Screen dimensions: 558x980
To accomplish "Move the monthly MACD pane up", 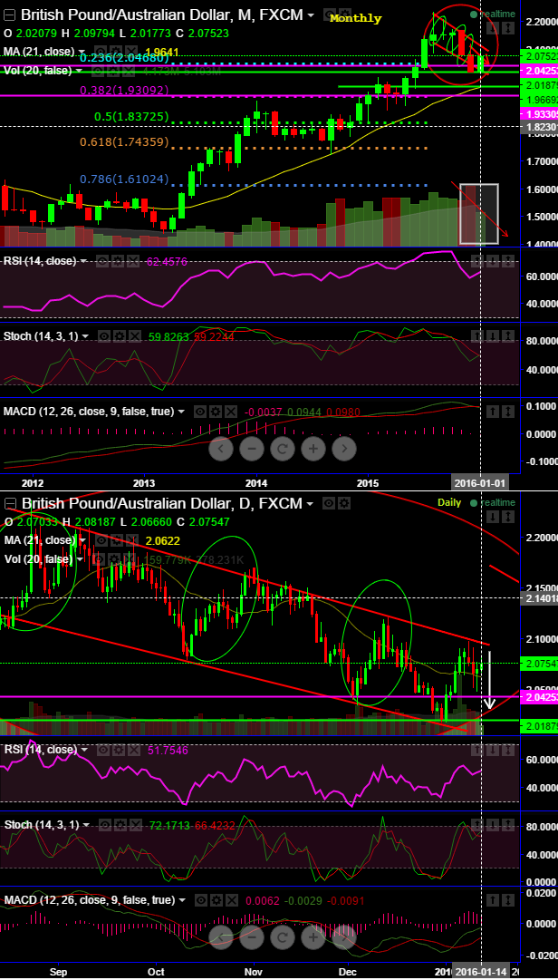I will pyautogui.click(x=493, y=412).
